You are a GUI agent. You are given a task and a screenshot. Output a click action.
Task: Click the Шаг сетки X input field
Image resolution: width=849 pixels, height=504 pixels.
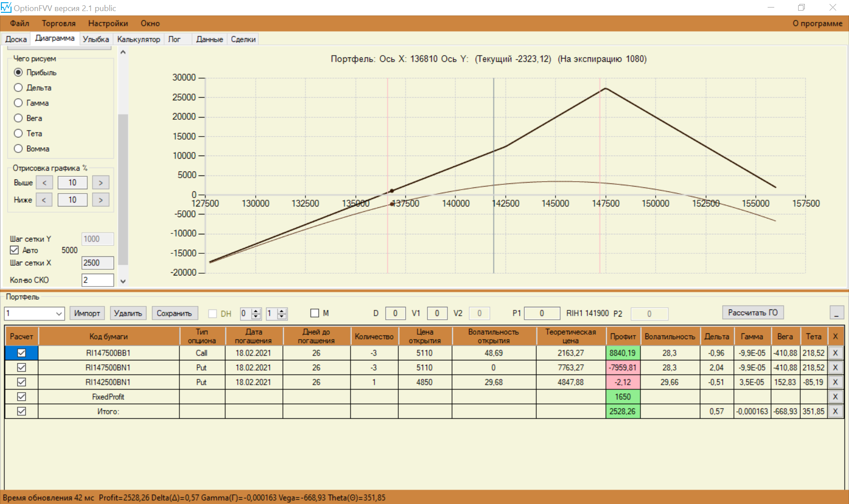pos(97,263)
